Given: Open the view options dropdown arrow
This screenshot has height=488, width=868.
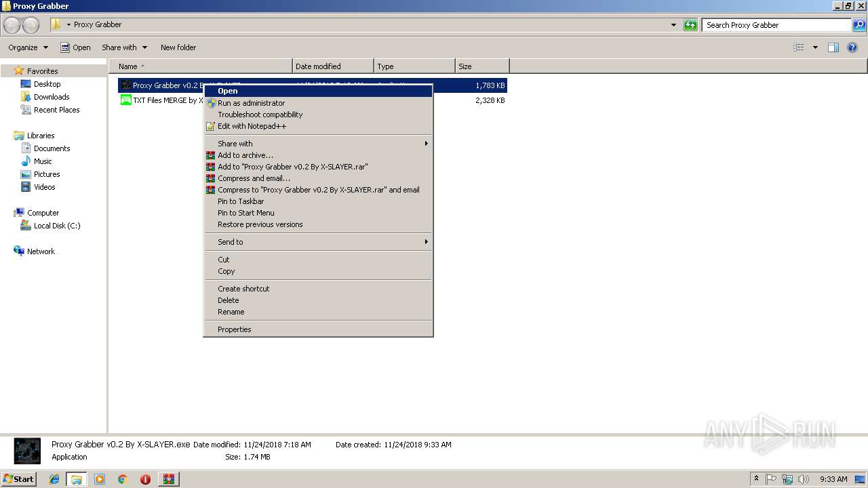Looking at the screenshot, I should point(815,47).
